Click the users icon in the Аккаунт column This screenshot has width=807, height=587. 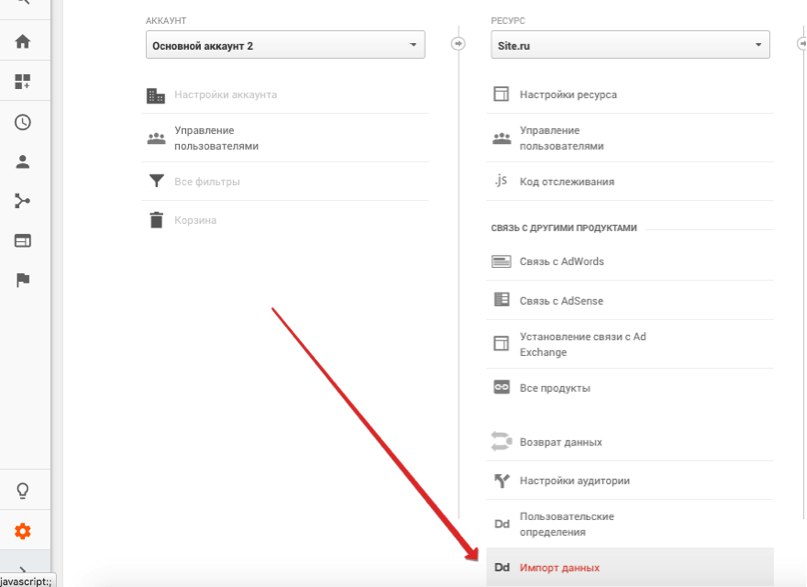point(156,138)
